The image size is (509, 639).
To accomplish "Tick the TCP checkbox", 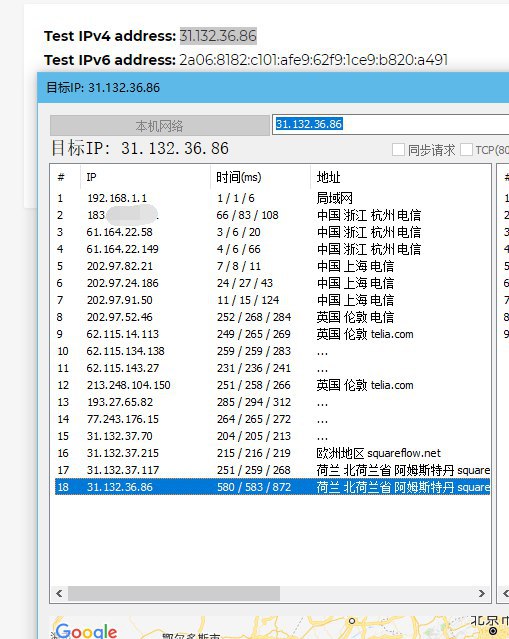I will tap(466, 150).
